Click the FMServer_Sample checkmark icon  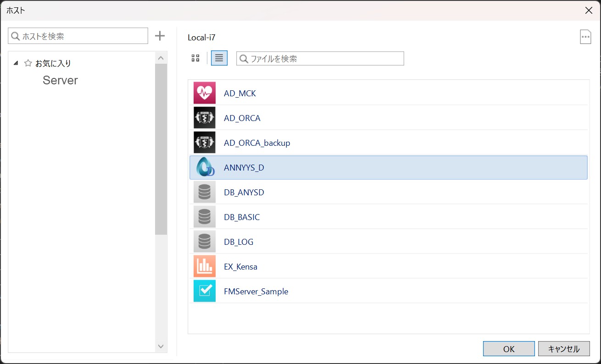205,291
